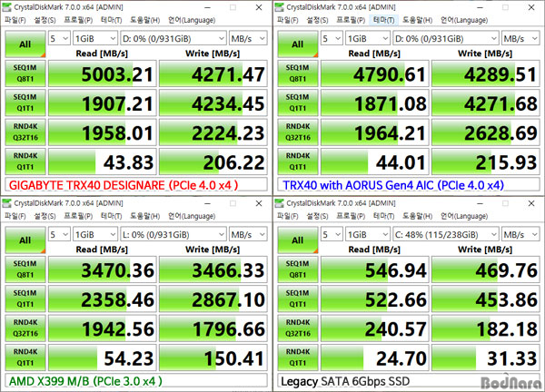Open 도움말(H) menu in Legacy SATA window
Viewport: 545px width, 392px height.
(x=417, y=216)
